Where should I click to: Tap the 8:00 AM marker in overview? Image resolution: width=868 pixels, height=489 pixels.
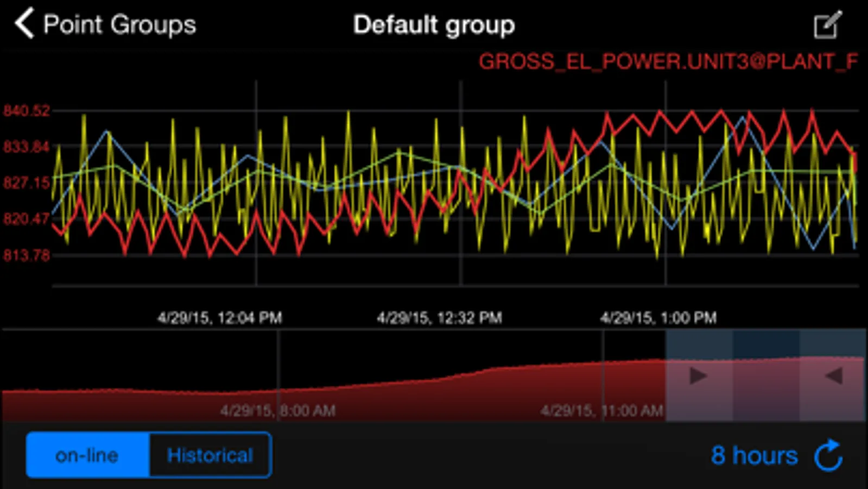click(278, 410)
